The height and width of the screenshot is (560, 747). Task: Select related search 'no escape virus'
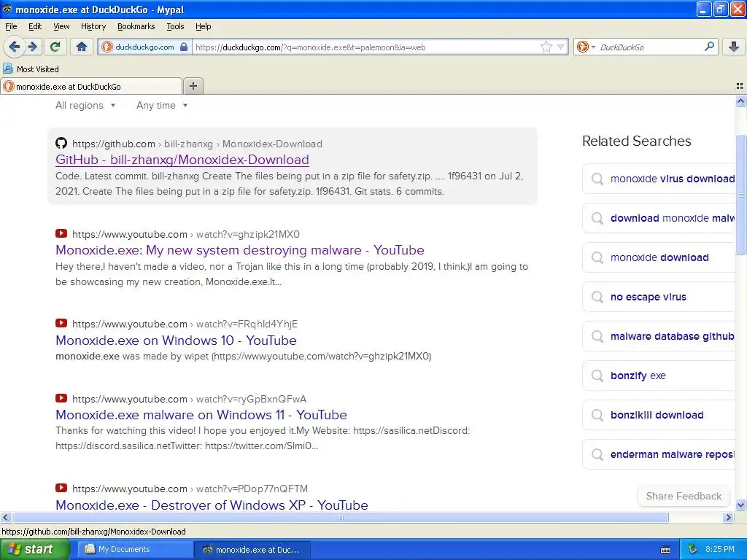659,297
